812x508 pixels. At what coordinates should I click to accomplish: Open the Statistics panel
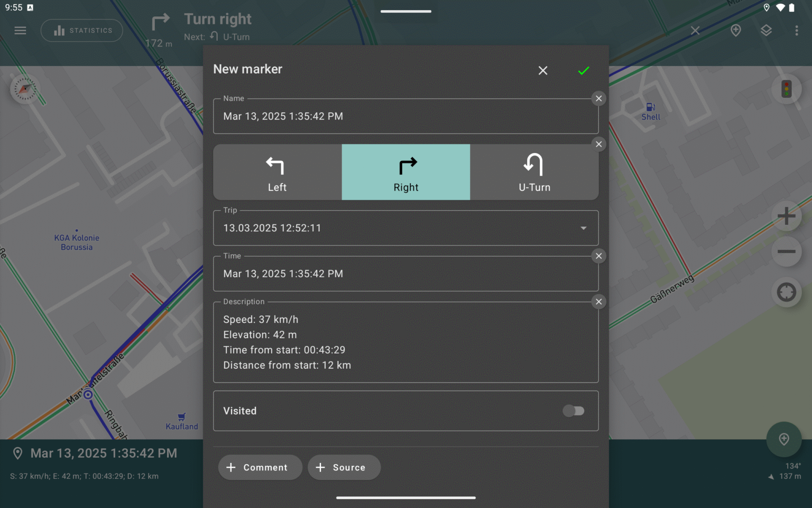click(81, 30)
